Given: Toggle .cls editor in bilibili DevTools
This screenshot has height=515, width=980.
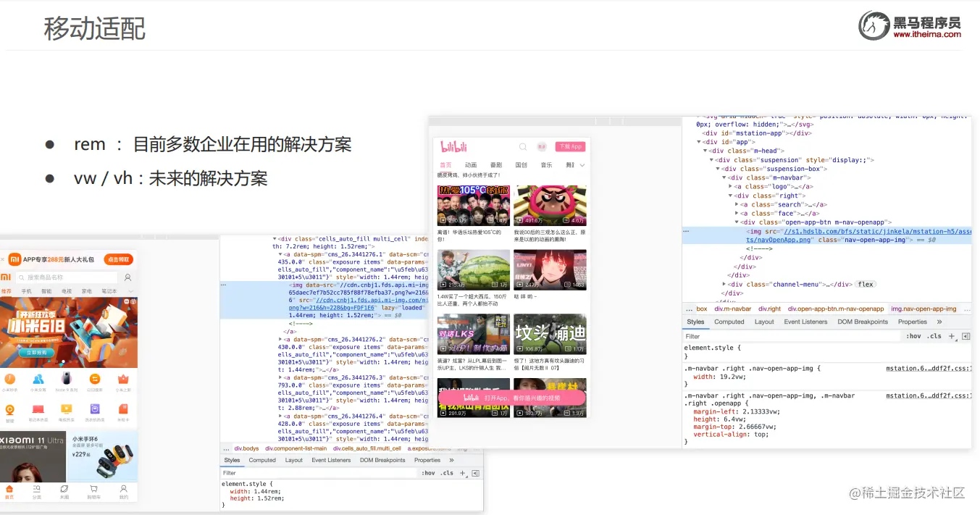Looking at the screenshot, I should click(934, 336).
